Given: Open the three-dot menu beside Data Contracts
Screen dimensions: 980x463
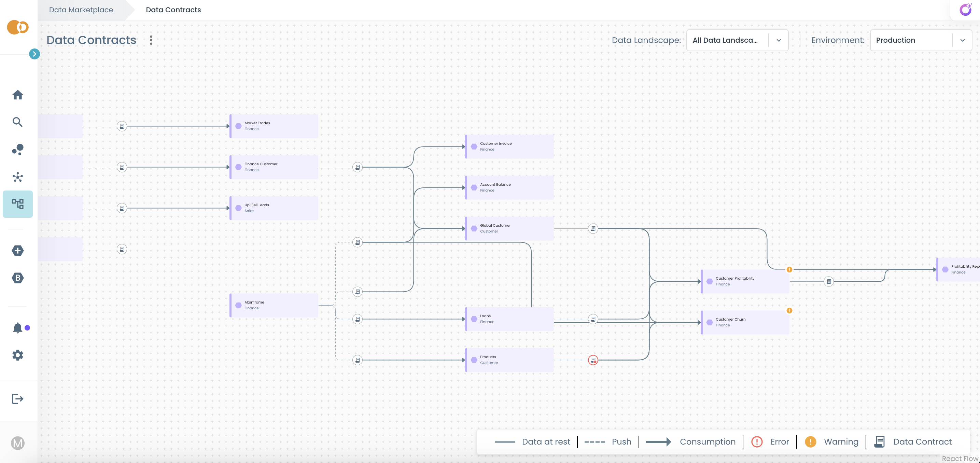Looking at the screenshot, I should tap(151, 40).
